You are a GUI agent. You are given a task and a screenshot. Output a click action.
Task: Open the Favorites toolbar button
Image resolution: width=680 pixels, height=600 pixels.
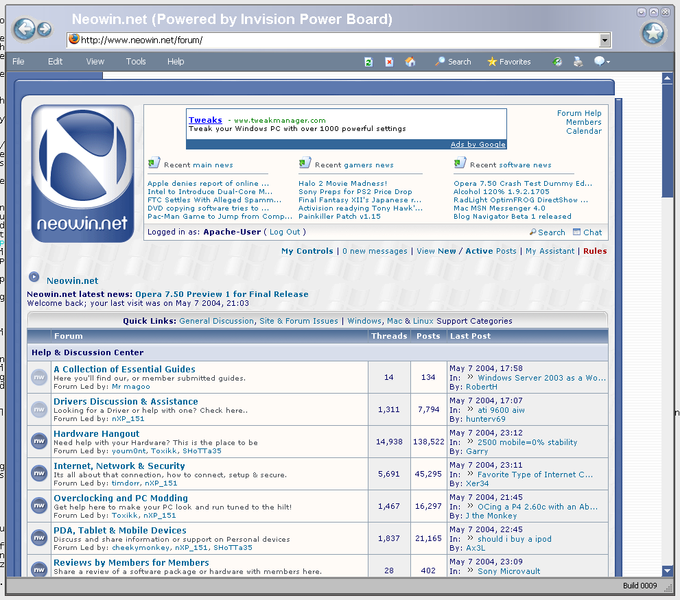coord(509,62)
